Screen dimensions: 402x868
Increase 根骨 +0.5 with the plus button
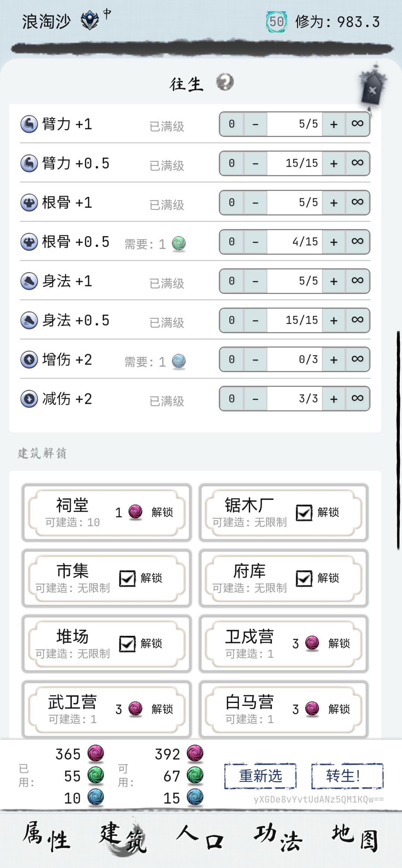click(x=334, y=242)
